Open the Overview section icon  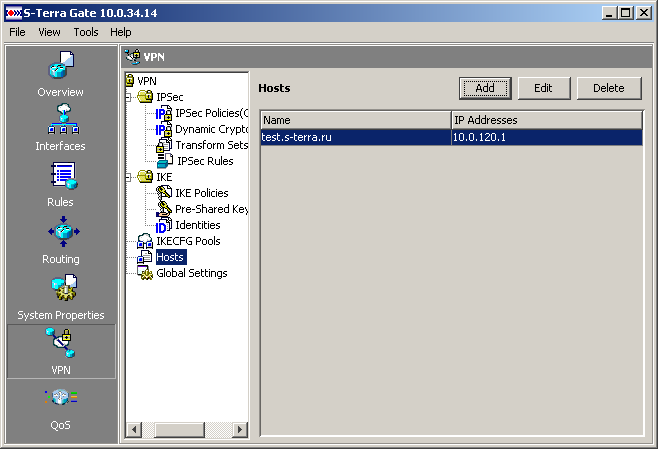click(61, 65)
